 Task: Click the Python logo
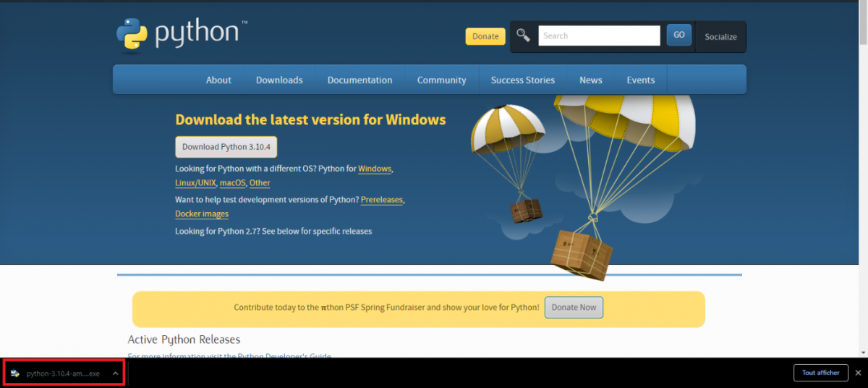tap(182, 35)
